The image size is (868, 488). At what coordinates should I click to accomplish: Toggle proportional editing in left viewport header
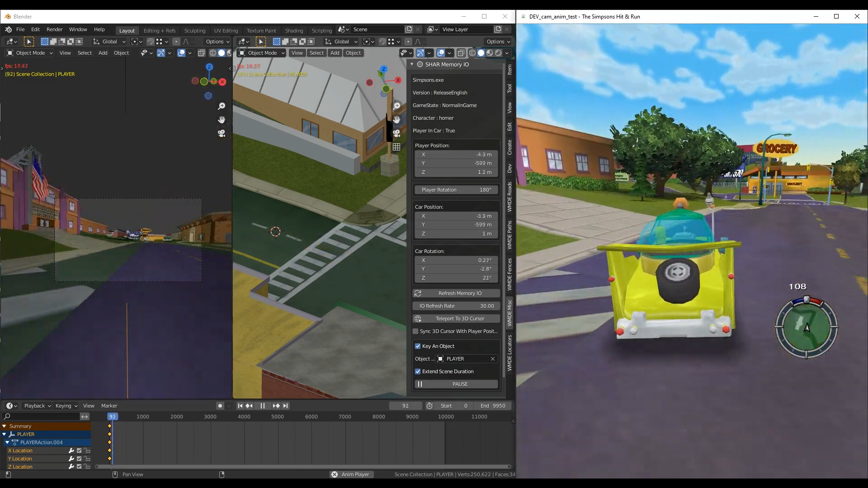pyautogui.click(x=176, y=42)
